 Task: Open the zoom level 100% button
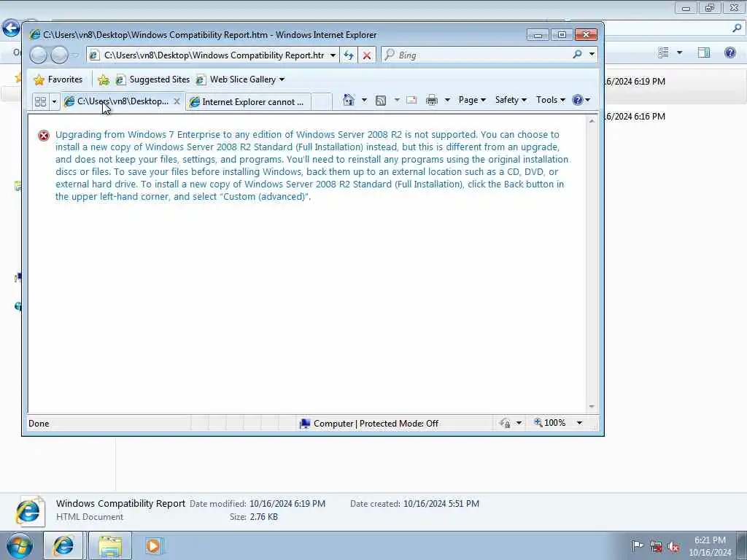pyautogui.click(x=550, y=423)
